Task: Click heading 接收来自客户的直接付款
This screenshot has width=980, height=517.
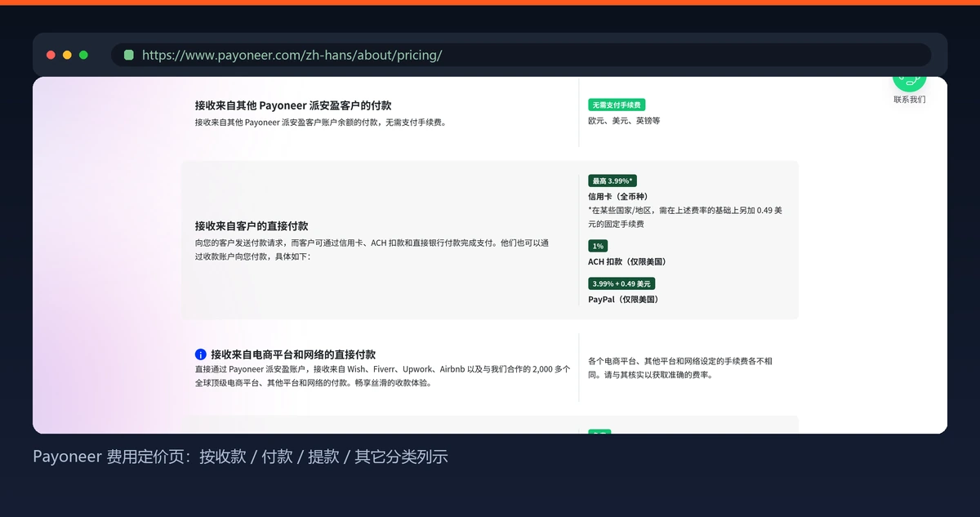Action: tap(252, 225)
